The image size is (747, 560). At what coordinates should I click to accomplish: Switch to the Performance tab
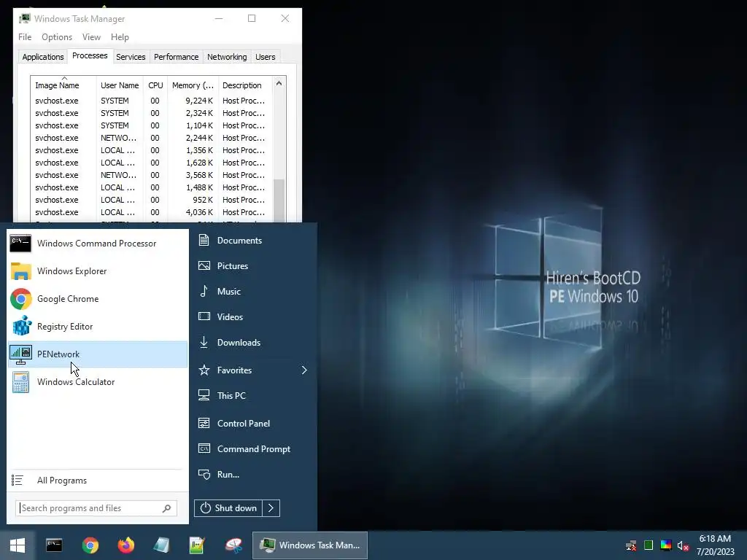177,57
